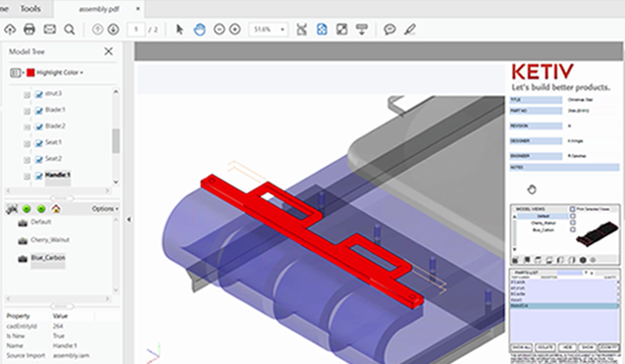Viewport: 625px width, 364px height.
Task: Collapse the left navigation pane arrow
Action: point(129,219)
